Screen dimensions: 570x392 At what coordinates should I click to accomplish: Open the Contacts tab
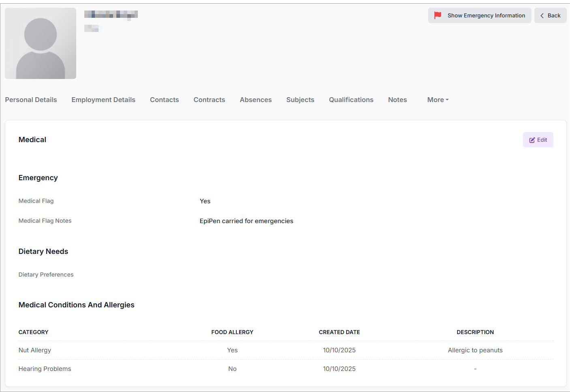[x=164, y=100]
